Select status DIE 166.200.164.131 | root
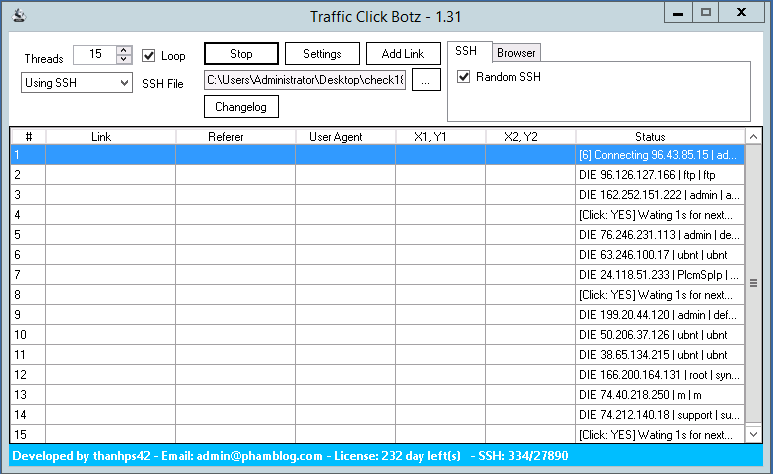The image size is (773, 474). (660, 374)
